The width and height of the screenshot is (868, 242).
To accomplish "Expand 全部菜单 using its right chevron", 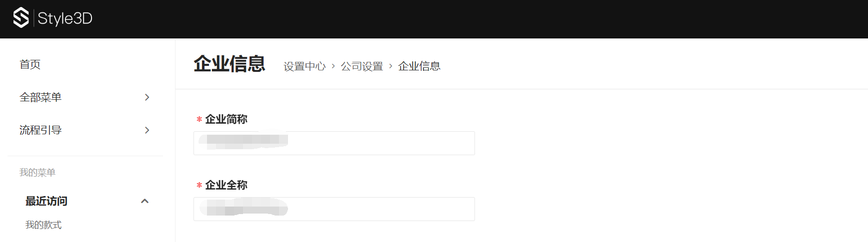I will coord(147,97).
